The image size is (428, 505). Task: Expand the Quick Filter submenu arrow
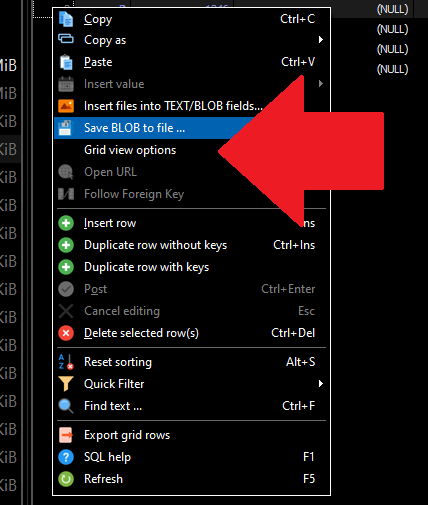click(x=321, y=384)
